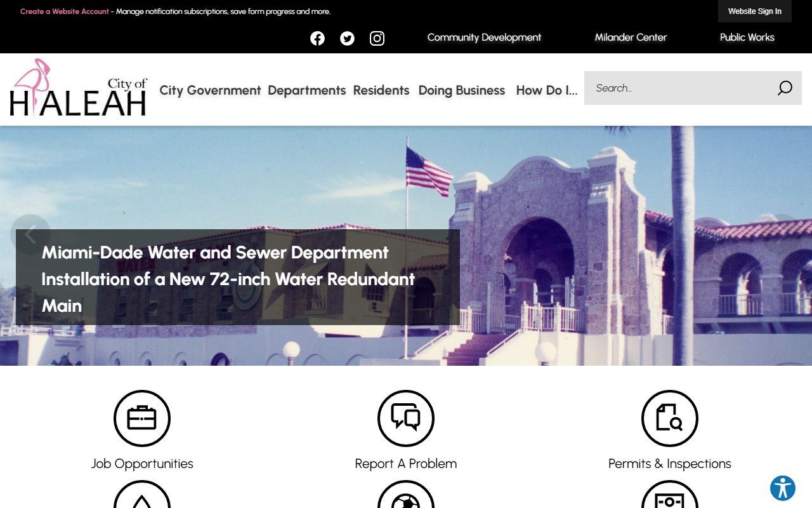The image size is (812, 508).
Task: Click the Job Opportunities briefcase icon
Action: (x=142, y=418)
